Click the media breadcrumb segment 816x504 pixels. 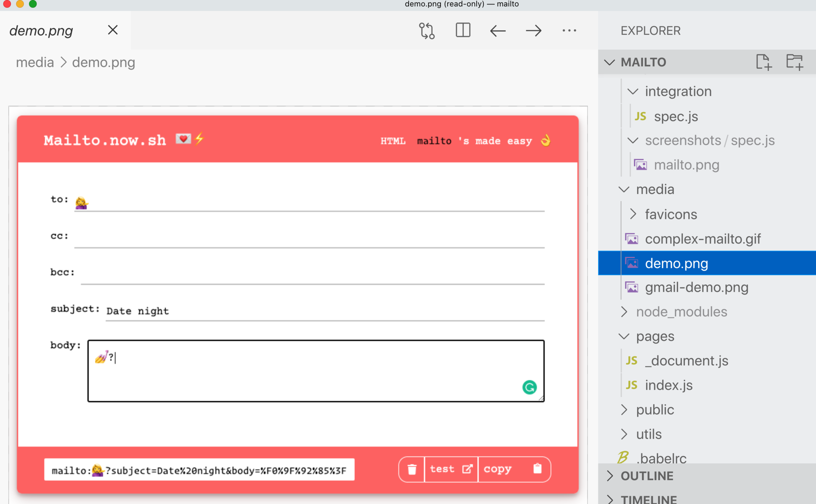(35, 62)
